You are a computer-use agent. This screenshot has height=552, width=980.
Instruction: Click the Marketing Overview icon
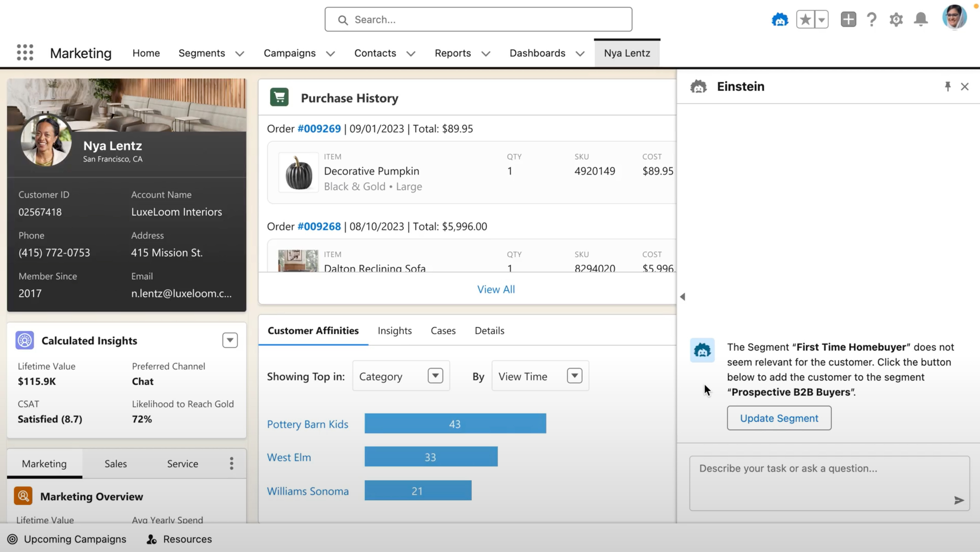[24, 496]
